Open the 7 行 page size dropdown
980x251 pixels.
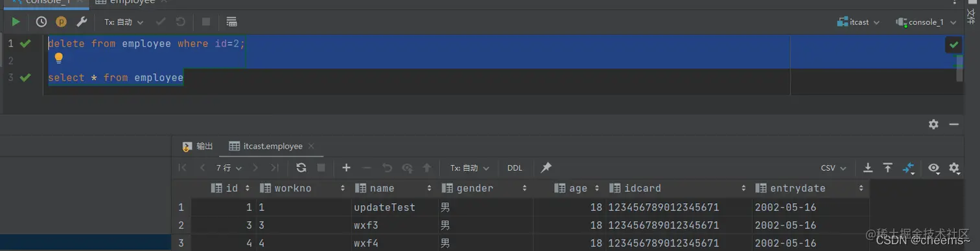coord(229,168)
